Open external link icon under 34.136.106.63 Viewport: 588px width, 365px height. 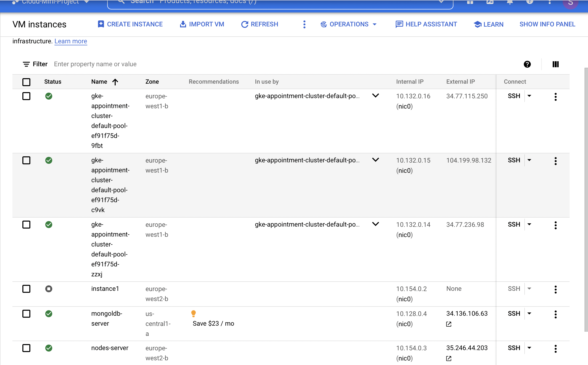[x=449, y=324]
